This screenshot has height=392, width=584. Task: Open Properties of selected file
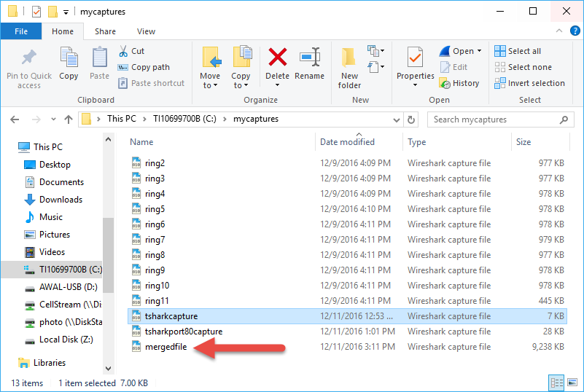[415, 64]
